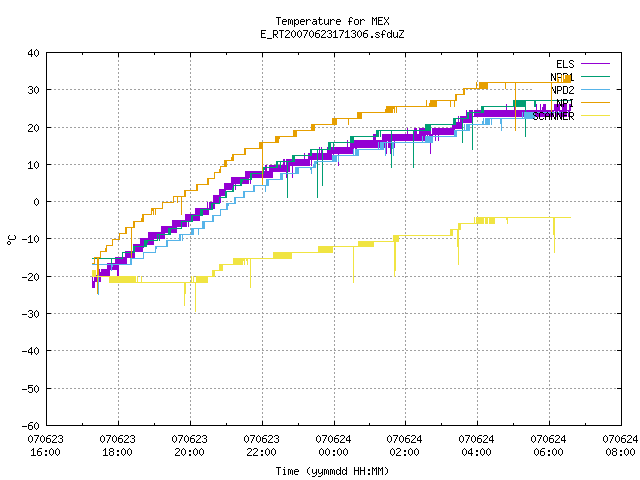The width and height of the screenshot is (640, 480).
Task: Click the y-axis label -20
Action: [31, 277]
